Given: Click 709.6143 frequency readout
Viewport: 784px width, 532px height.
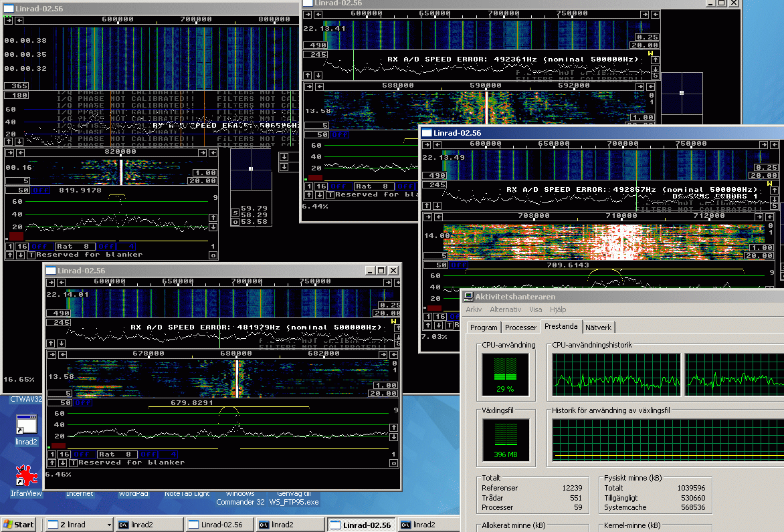Looking at the screenshot, I should click(x=567, y=265).
